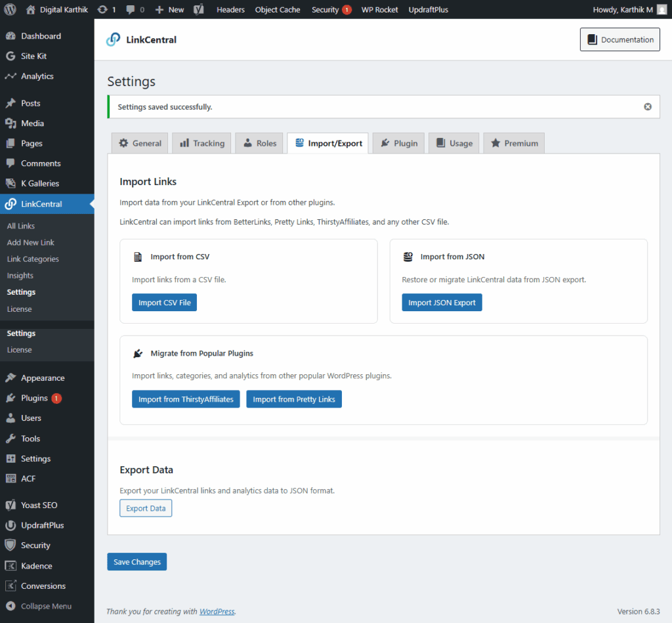Click the comments bubble in admin bar
The width and height of the screenshot is (672, 623).
tap(135, 10)
